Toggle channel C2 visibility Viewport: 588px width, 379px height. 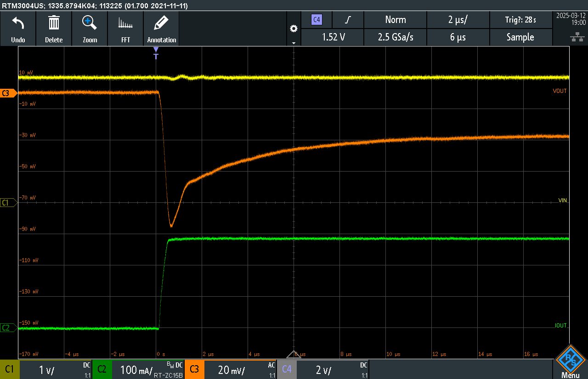point(102,369)
